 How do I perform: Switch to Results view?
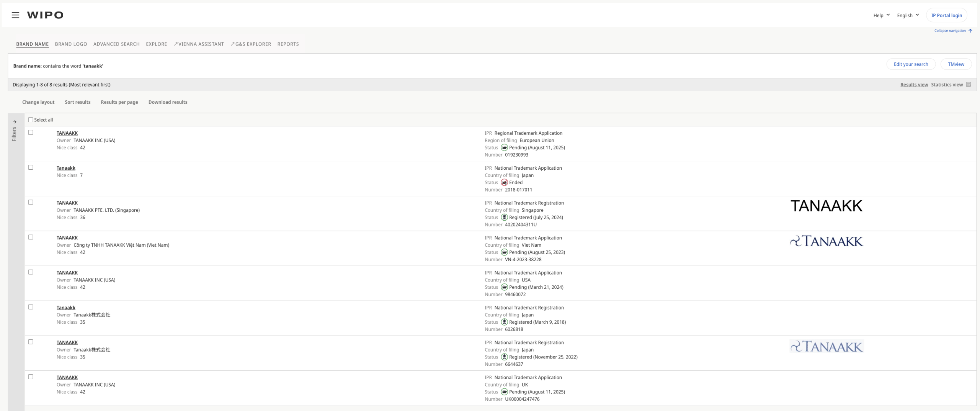tap(914, 85)
